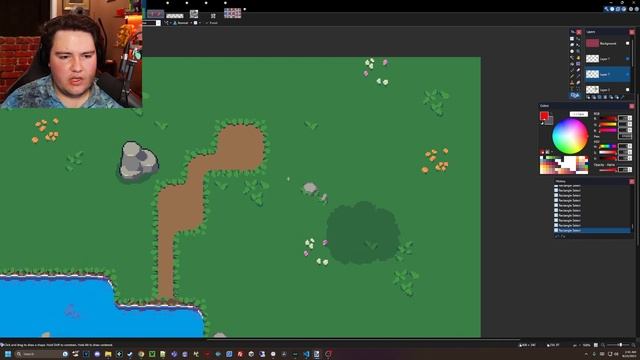Select the Eraser tool
Screen dimensions: 640x360
578,70
